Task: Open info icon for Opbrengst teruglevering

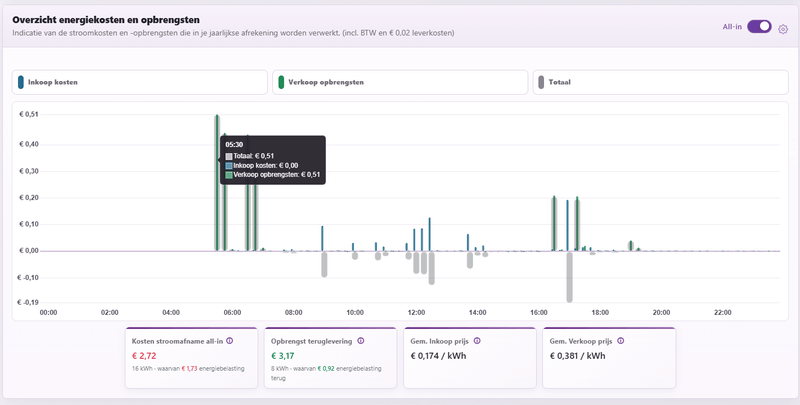Action: (361, 341)
